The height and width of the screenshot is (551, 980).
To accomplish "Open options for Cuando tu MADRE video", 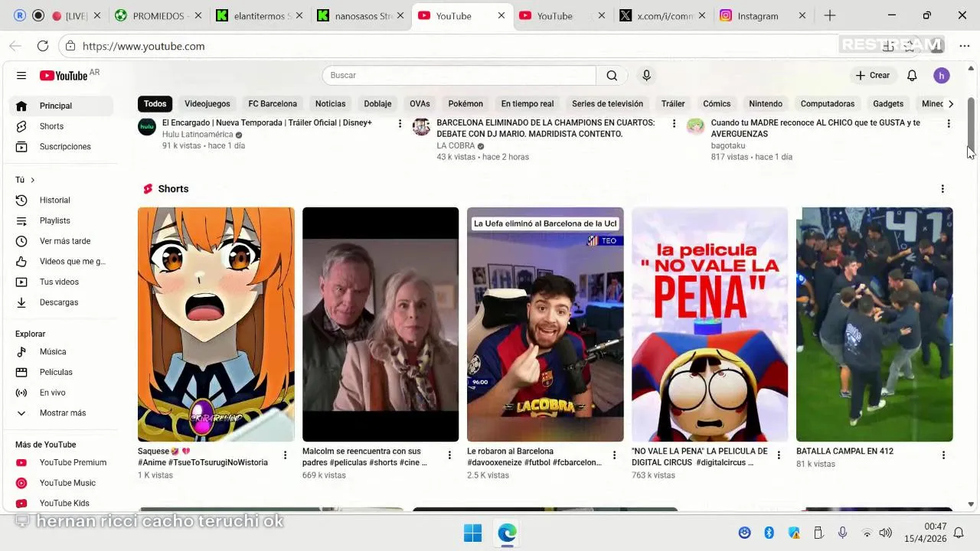I will pos(949,123).
